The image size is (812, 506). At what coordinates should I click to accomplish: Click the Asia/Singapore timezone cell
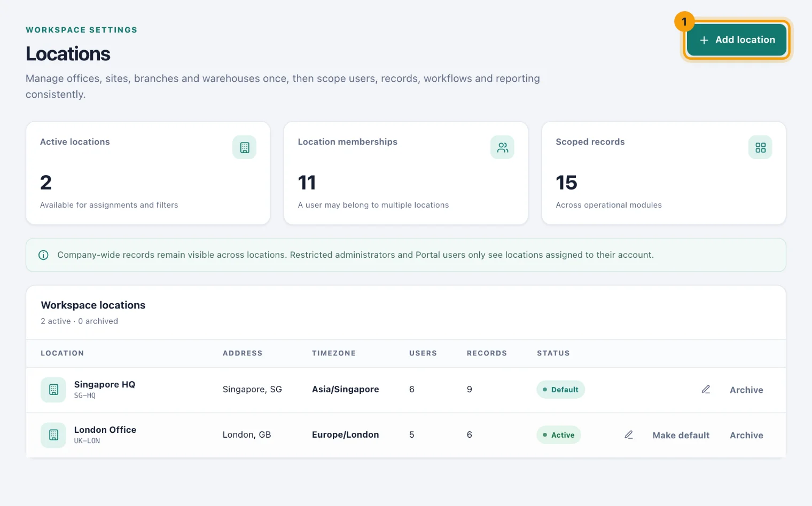[346, 390]
